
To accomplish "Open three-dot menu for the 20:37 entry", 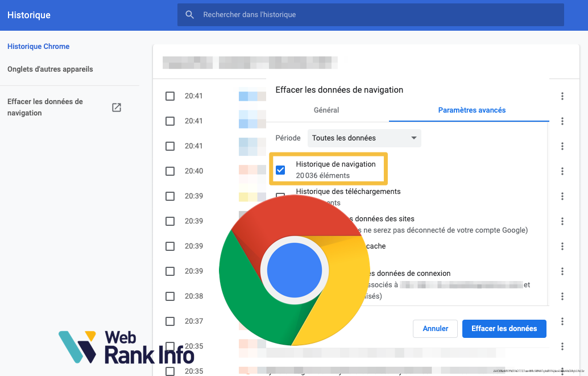I will 562,321.
